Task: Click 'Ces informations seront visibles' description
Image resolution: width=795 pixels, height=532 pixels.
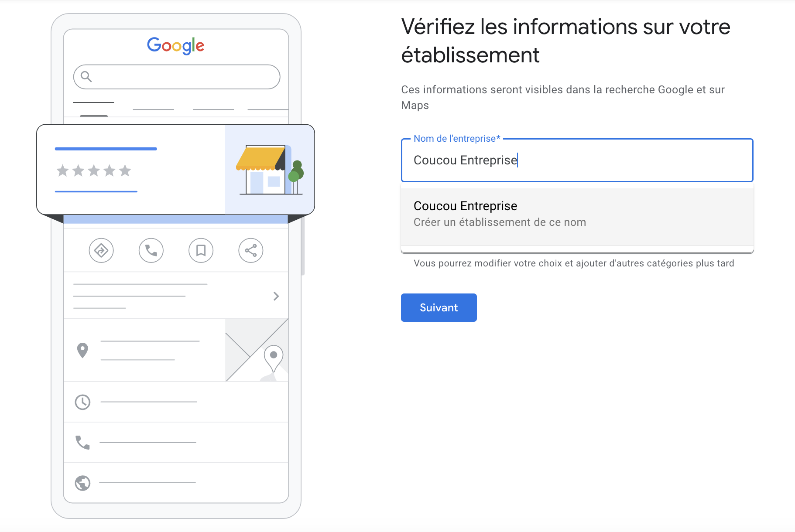Action: pos(563,97)
